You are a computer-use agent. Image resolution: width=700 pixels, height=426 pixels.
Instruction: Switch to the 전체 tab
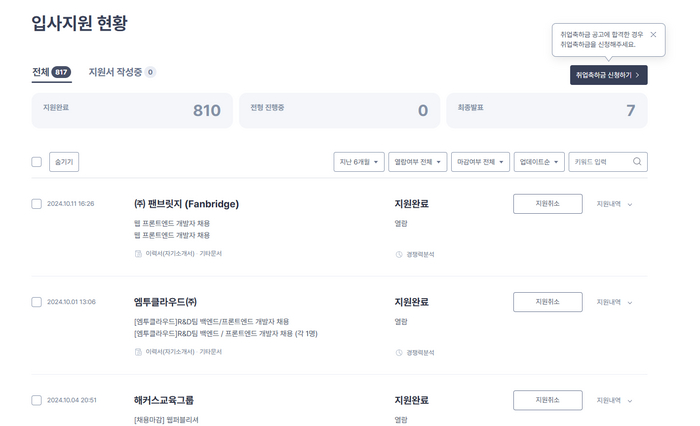[50, 72]
